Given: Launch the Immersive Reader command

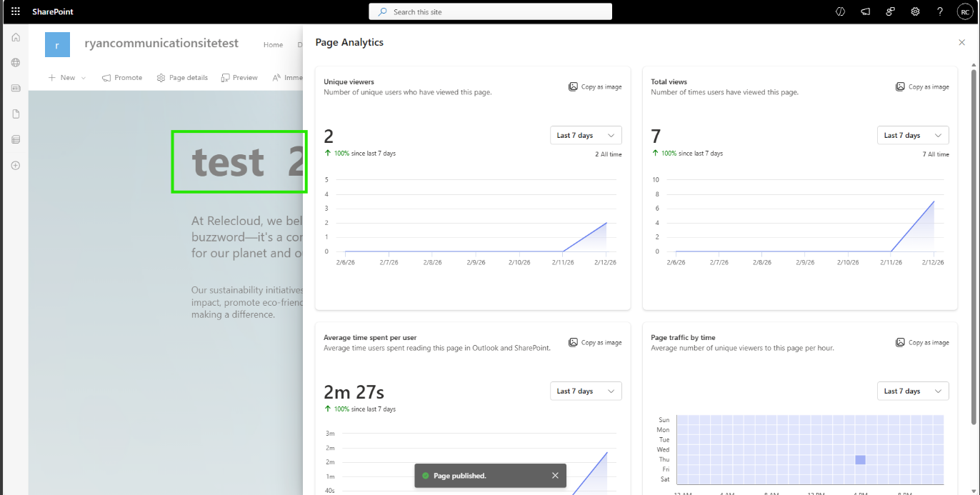Looking at the screenshot, I should point(287,77).
